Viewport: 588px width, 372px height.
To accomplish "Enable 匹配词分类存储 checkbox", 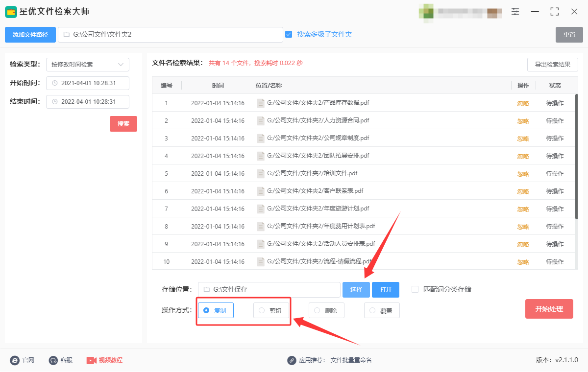I will point(415,289).
